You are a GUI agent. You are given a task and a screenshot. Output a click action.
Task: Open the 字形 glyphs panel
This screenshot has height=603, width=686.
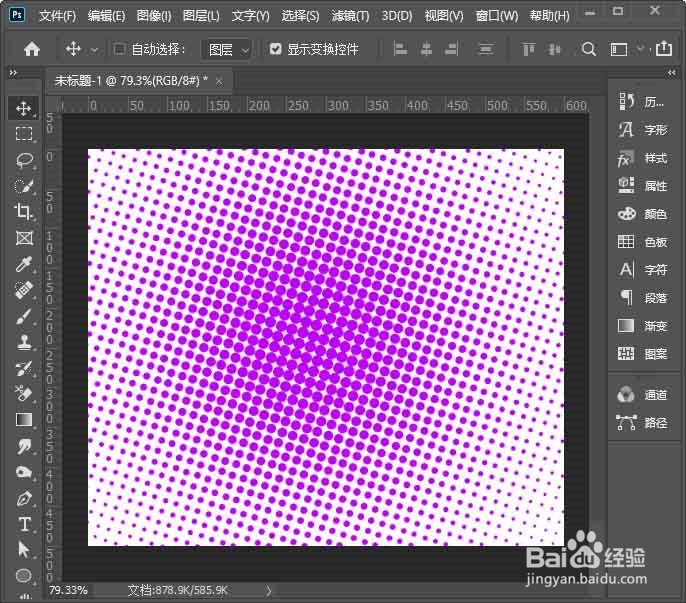[x=642, y=130]
